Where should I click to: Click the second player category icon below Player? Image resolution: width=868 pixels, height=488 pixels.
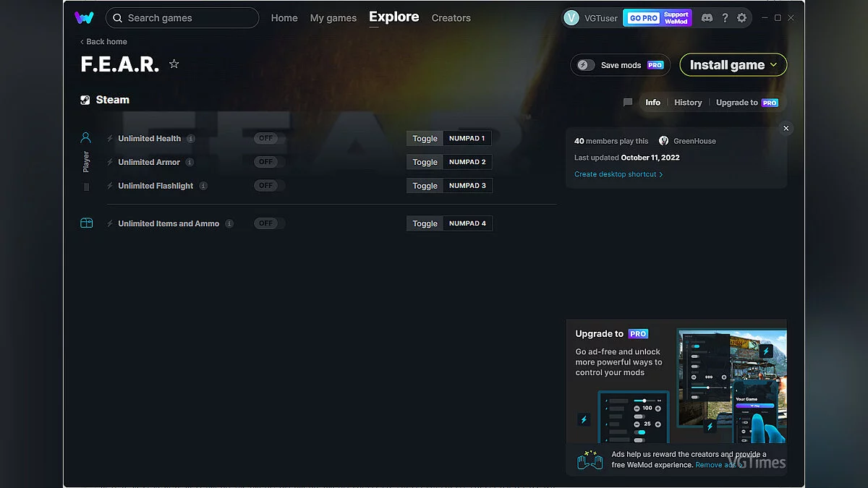pyautogui.click(x=86, y=187)
